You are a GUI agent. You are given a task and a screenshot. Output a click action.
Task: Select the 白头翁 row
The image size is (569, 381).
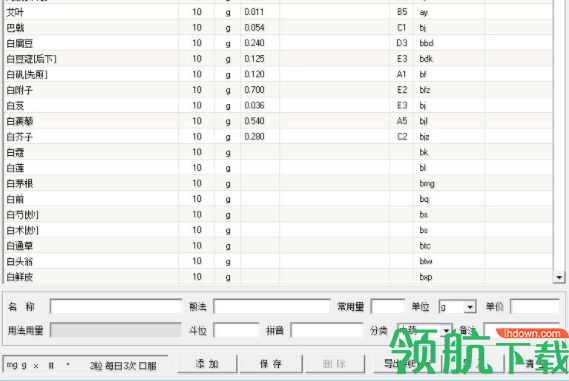click(x=278, y=262)
